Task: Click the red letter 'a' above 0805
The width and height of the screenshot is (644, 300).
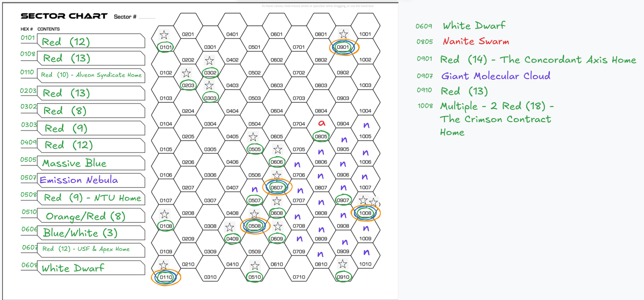Action: coord(321,123)
